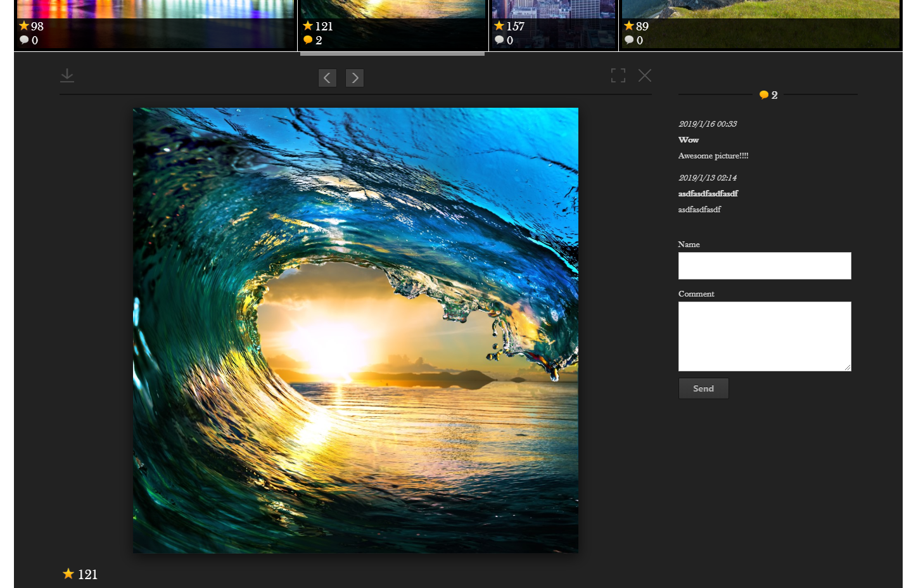916x588 pixels.
Task: Star the thumbnail rated 157
Action: [499, 26]
